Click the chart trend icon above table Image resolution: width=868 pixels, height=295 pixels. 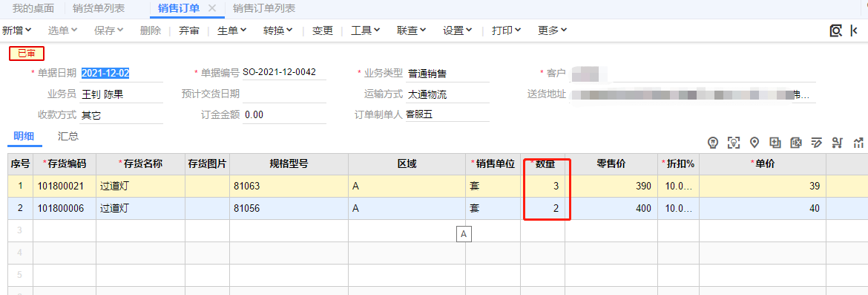pyautogui.click(x=858, y=143)
